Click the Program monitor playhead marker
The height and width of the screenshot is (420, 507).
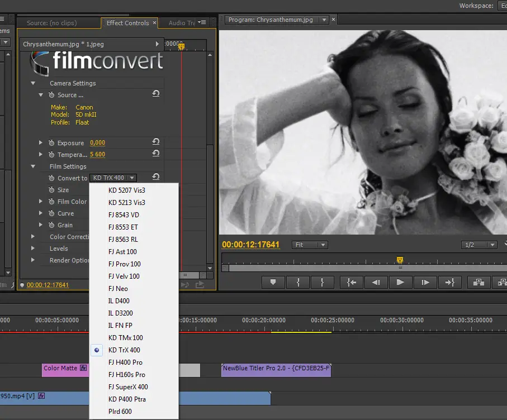click(400, 260)
